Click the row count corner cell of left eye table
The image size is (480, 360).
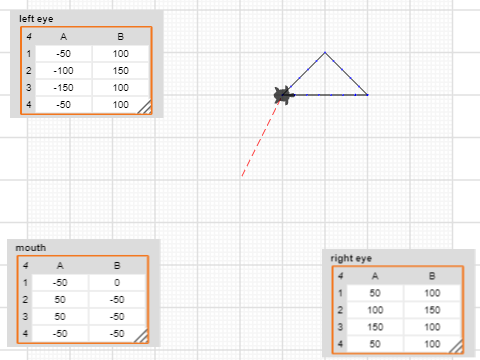tap(29, 37)
